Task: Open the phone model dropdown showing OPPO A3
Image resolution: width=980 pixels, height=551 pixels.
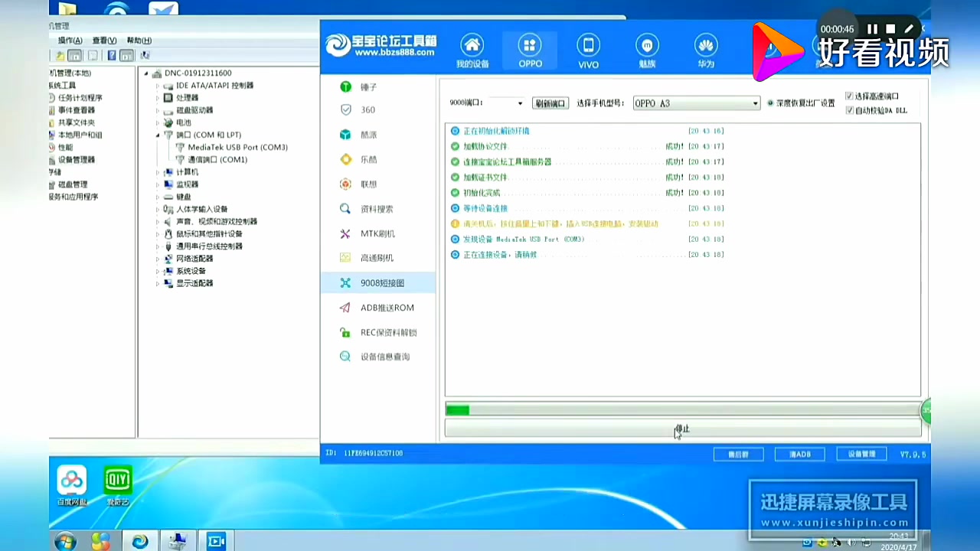Action: (696, 103)
